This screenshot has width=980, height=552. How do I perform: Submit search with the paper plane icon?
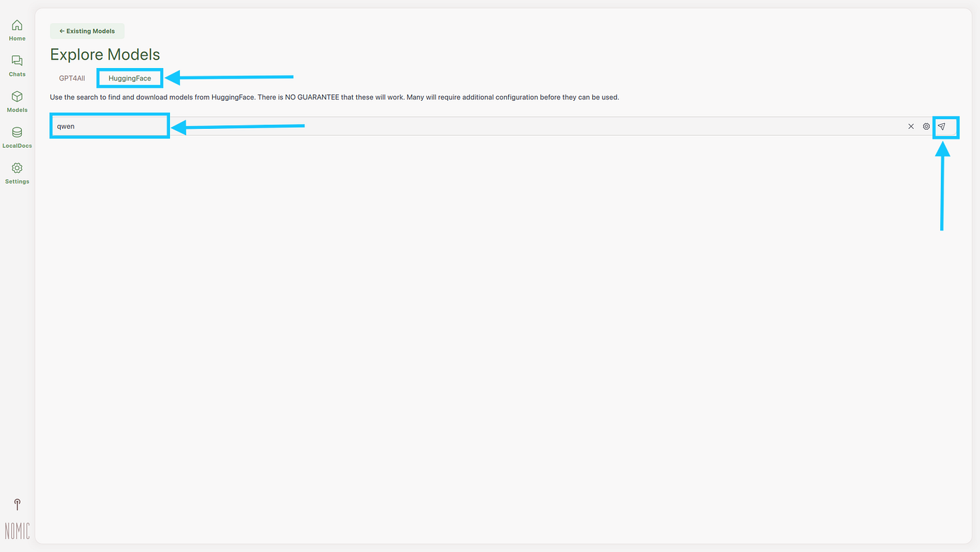[941, 127]
